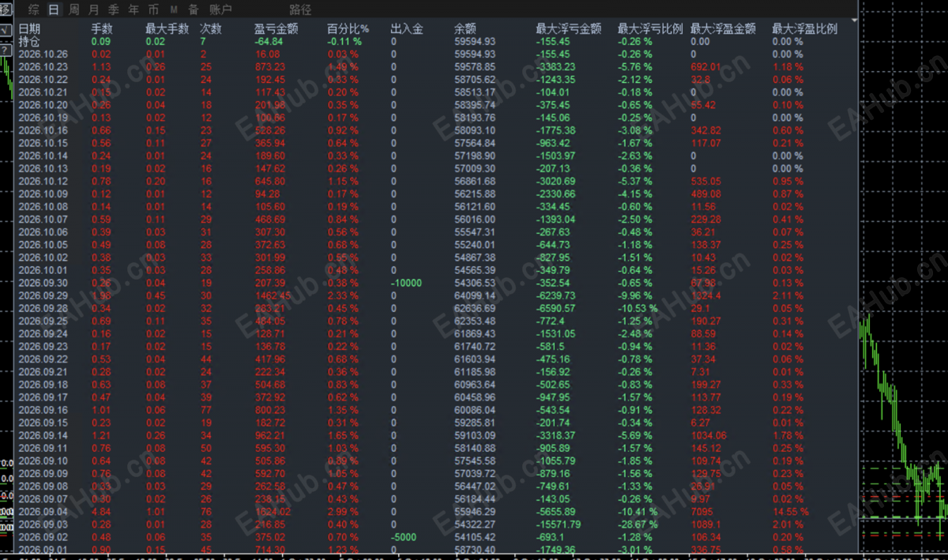948x560 pixels.
Task: Click the 64099.14 balance value
Action: click(475, 295)
